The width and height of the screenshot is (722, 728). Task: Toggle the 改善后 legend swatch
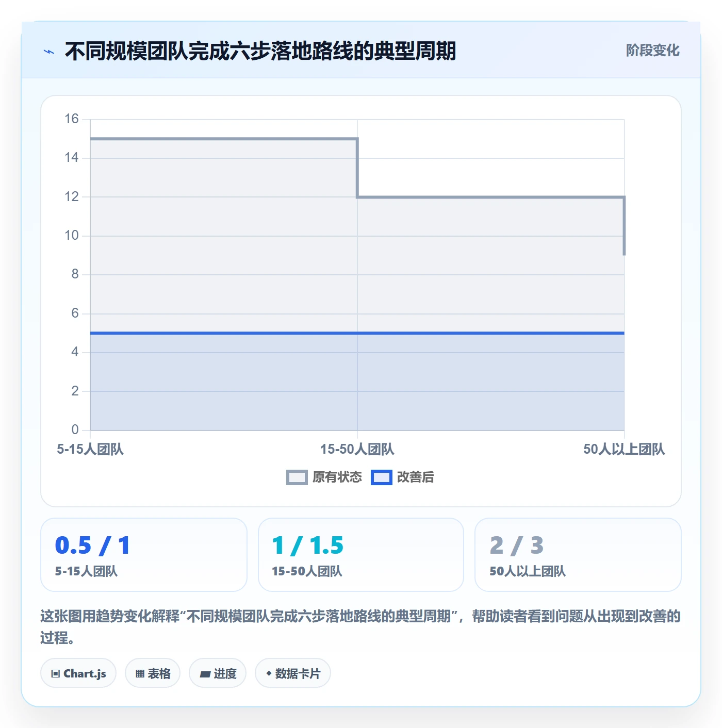click(x=382, y=477)
